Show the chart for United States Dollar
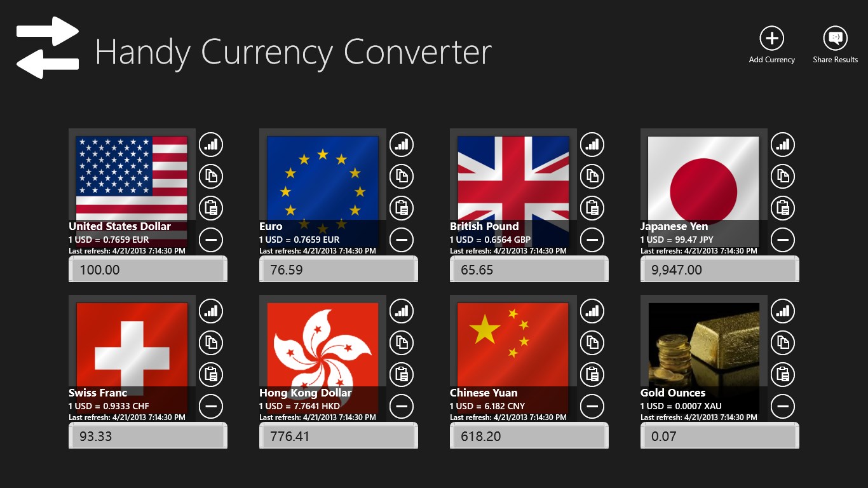 pos(211,145)
